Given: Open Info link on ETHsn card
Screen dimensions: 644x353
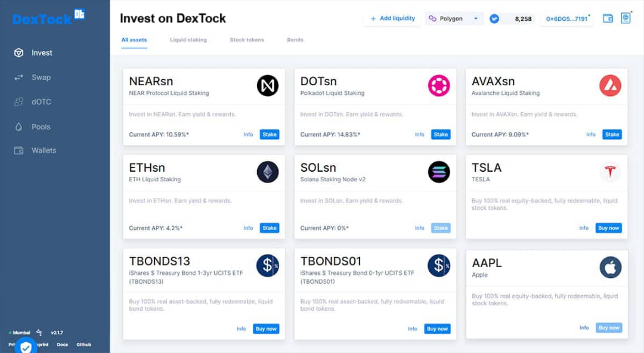Looking at the screenshot, I should tap(248, 228).
